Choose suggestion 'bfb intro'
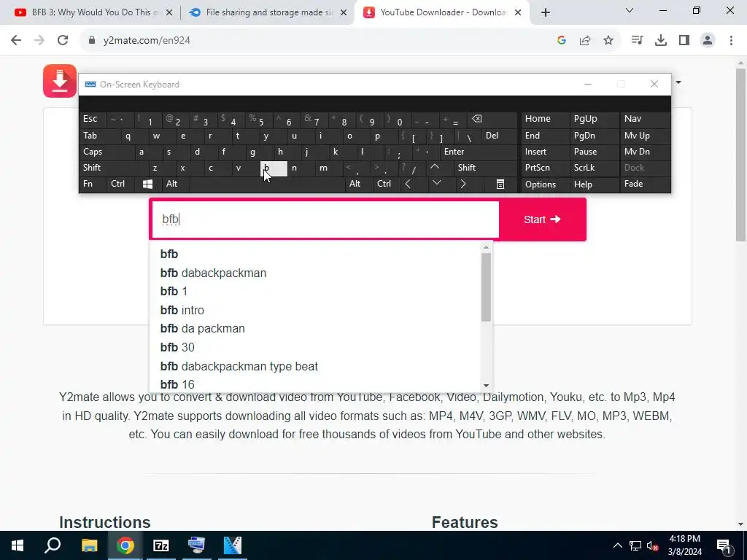 tap(182, 310)
